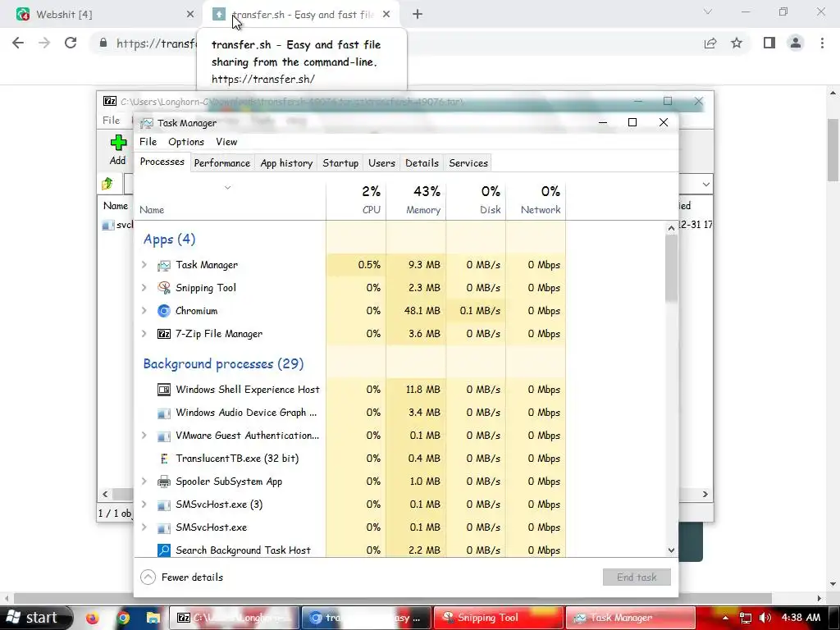Open the Startup tab
Viewport: 840px width, 630px height.
340,163
